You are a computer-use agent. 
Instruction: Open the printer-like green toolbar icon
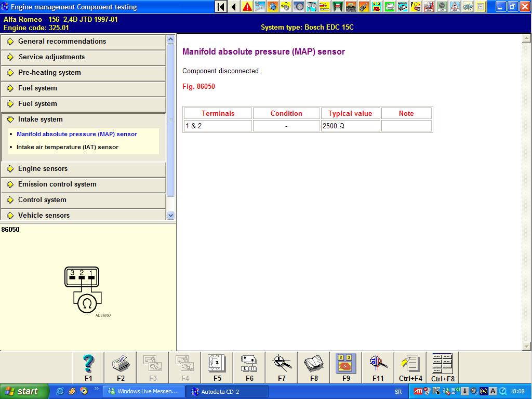[390, 6]
